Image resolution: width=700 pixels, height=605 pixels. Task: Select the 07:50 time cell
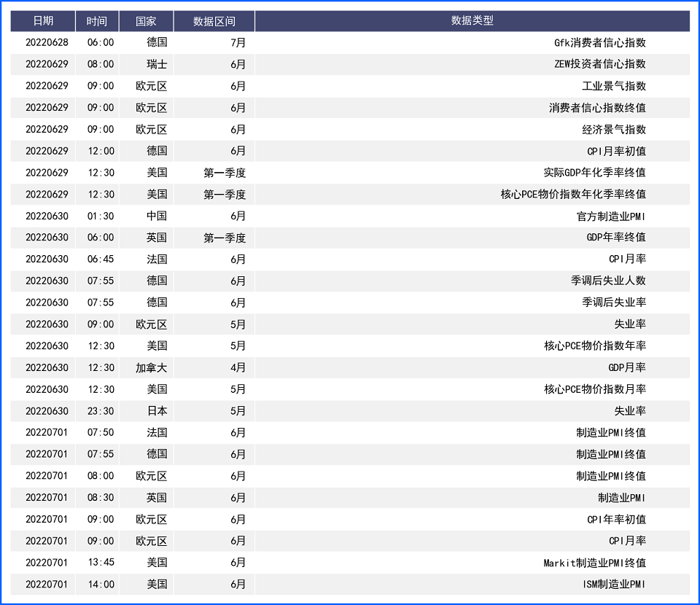pos(101,432)
